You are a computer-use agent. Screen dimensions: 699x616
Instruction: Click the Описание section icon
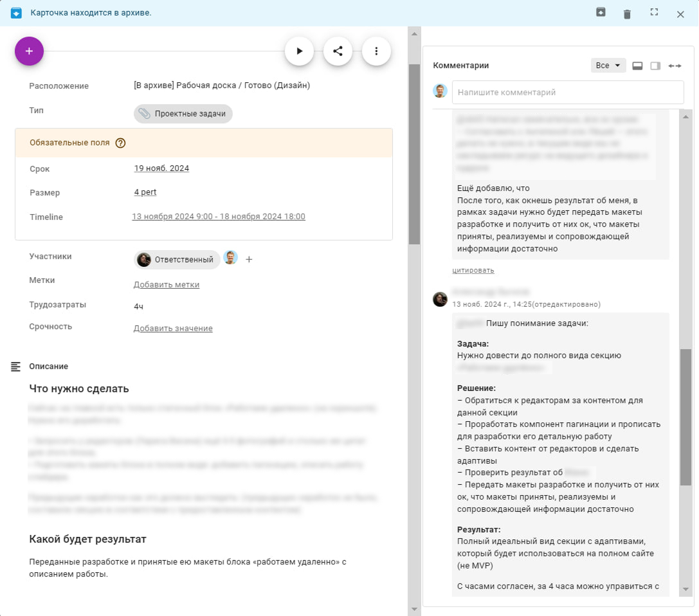click(15, 367)
